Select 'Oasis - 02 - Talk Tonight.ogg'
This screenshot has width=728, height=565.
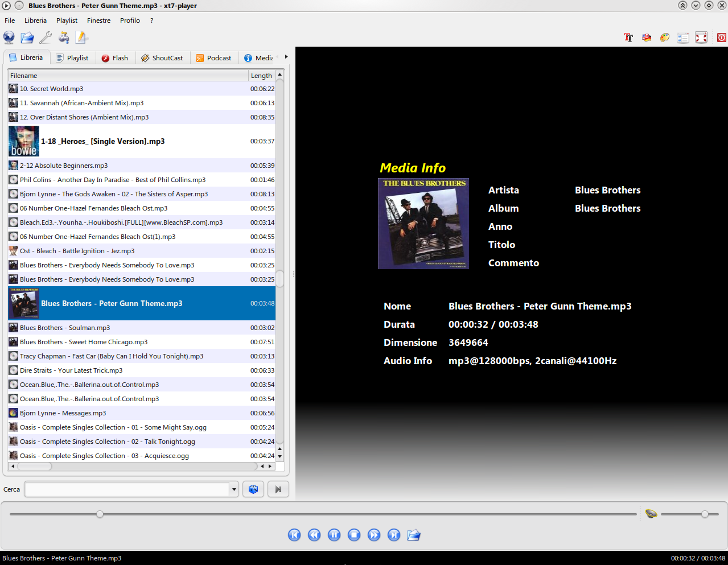[142, 442]
